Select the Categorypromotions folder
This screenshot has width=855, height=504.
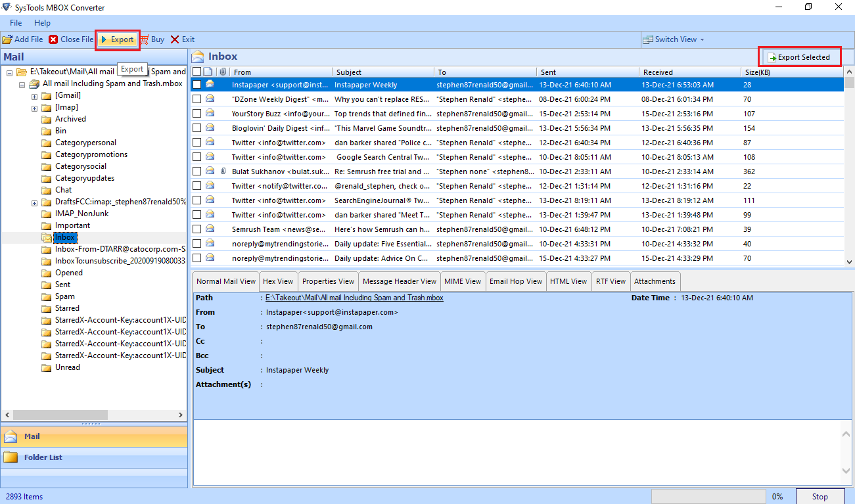pyautogui.click(x=91, y=154)
